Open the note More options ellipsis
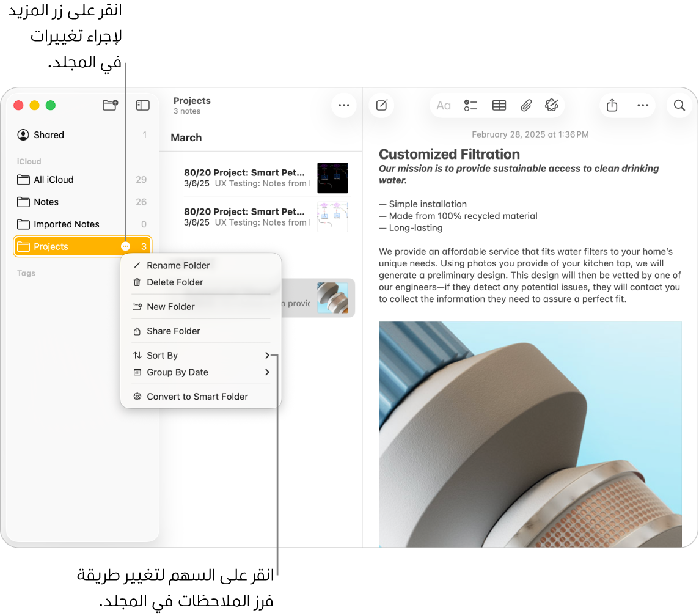This screenshot has height=616, width=699. pyautogui.click(x=642, y=105)
